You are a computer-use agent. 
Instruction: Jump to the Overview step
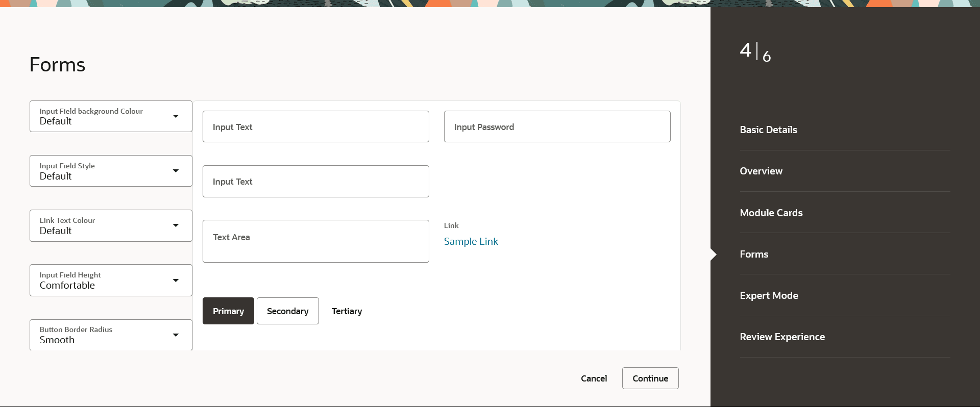tap(761, 171)
